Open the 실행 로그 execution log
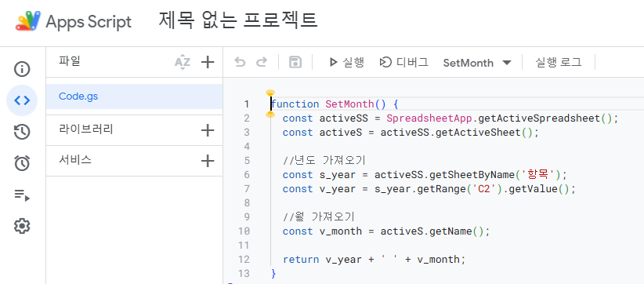Image resolution: width=644 pixels, height=284 pixels. (x=558, y=63)
